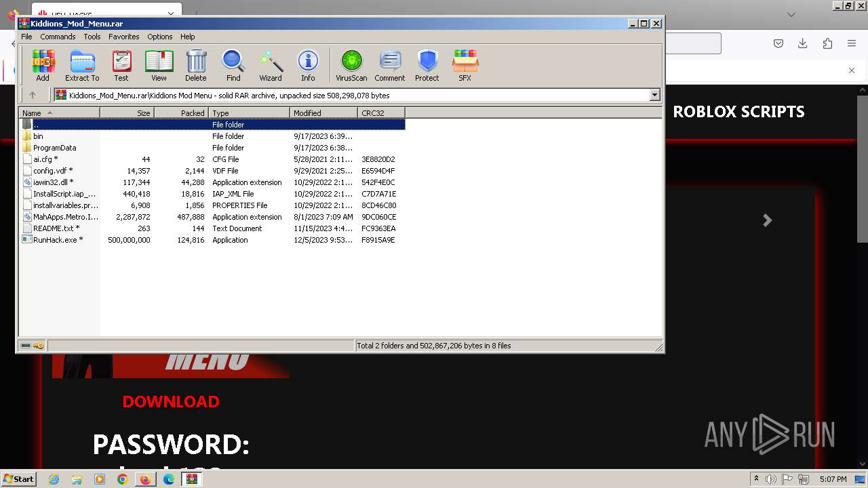
Task: Click the Comment toolbar icon
Action: coord(390,66)
